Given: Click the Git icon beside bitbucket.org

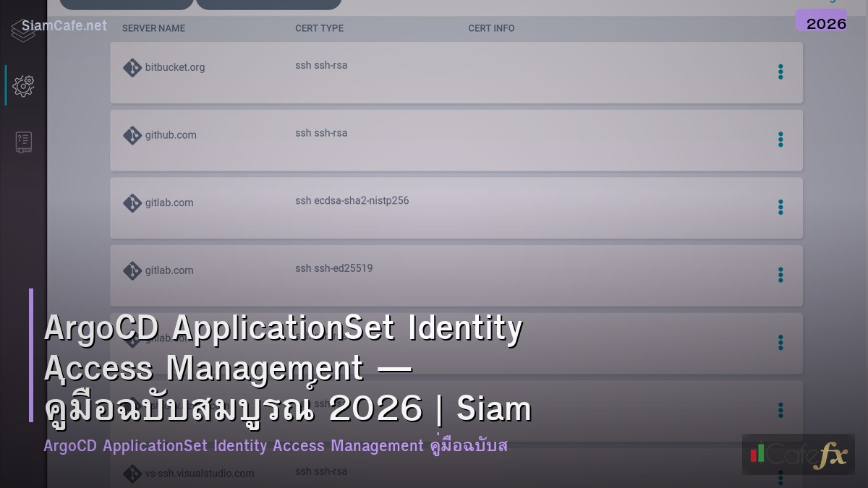Looking at the screenshot, I should (133, 67).
